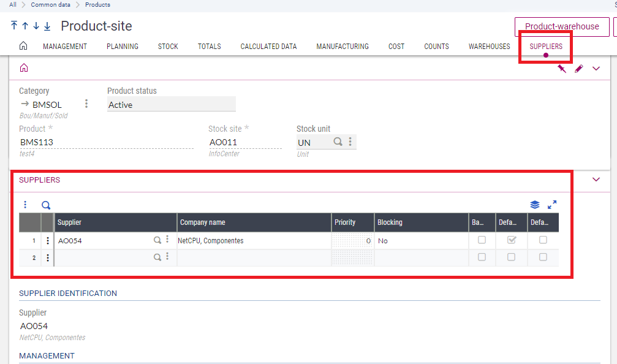Click home icon beside MANAGEMENT tab
The width and height of the screenshot is (617, 364).
click(x=23, y=45)
